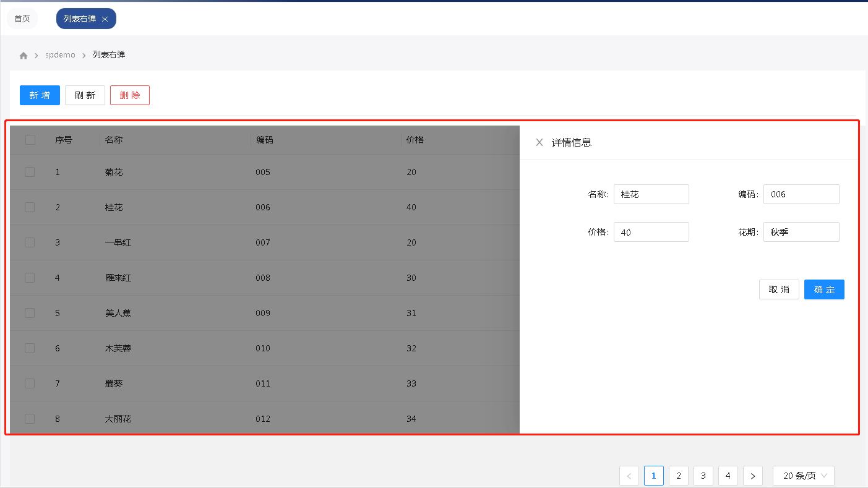Jump to page 3 in pagination

(703, 476)
